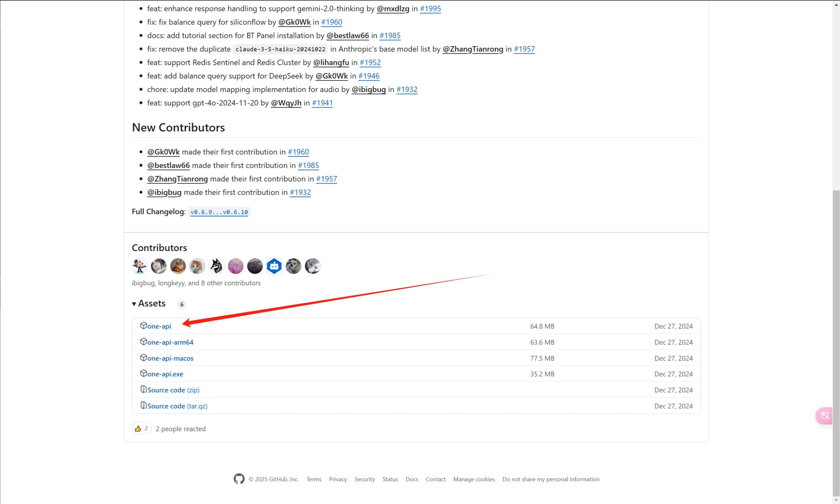Open @mxdlzg user profile

(x=393, y=9)
